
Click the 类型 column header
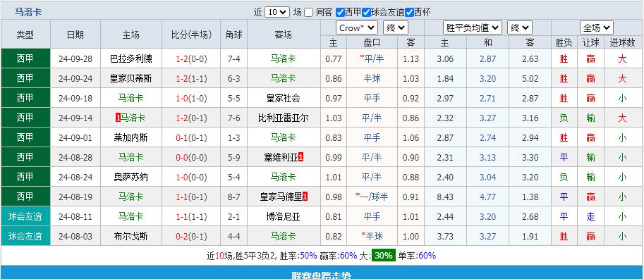[x=25, y=35]
